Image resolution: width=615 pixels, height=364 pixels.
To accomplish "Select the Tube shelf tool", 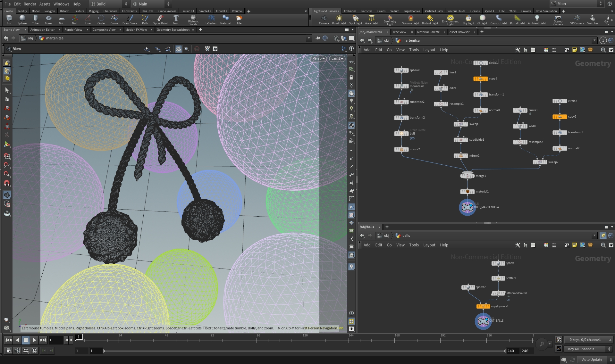I will pos(35,20).
